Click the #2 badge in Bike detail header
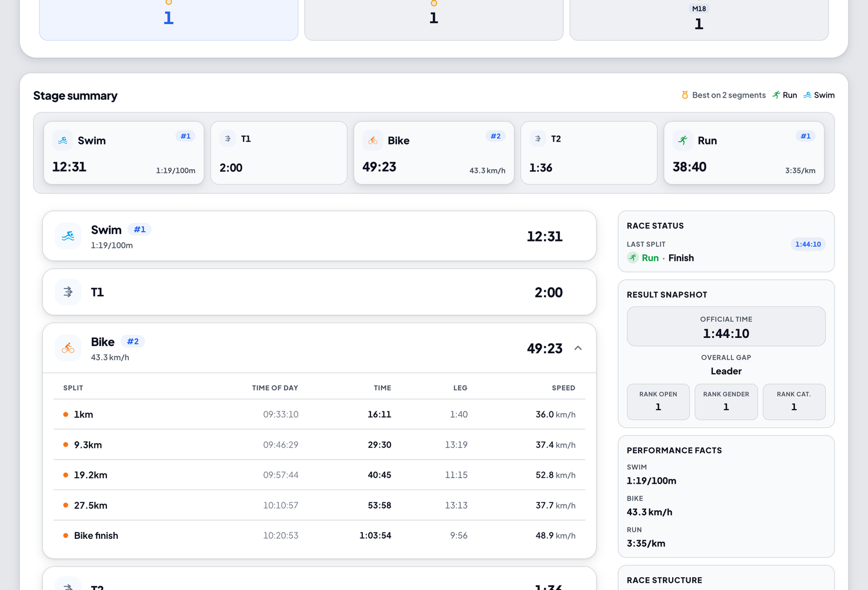868x590 pixels. (x=133, y=341)
